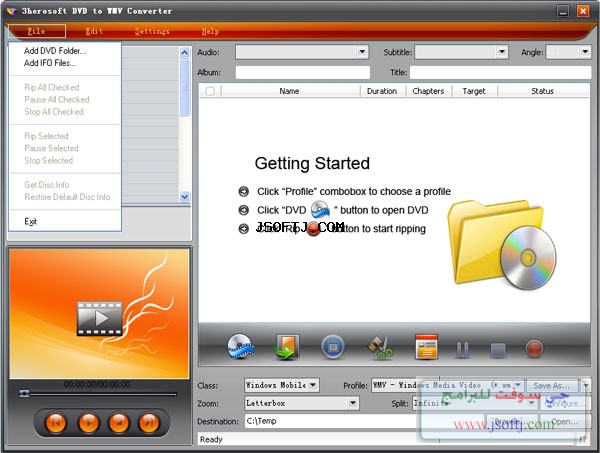The height and width of the screenshot is (453, 600).
Task: Click the Name column header
Action: (289, 91)
